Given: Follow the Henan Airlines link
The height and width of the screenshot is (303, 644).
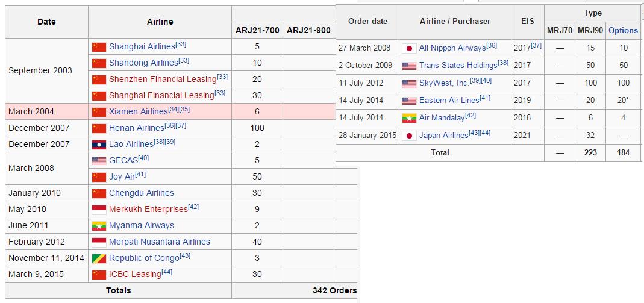Looking at the screenshot, I should pos(137,128).
